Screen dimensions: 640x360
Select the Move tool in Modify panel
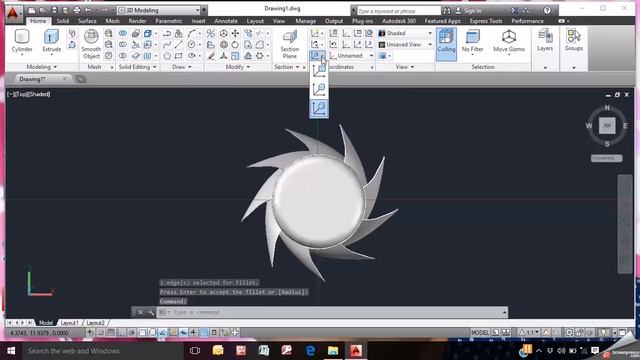[x=236, y=33]
